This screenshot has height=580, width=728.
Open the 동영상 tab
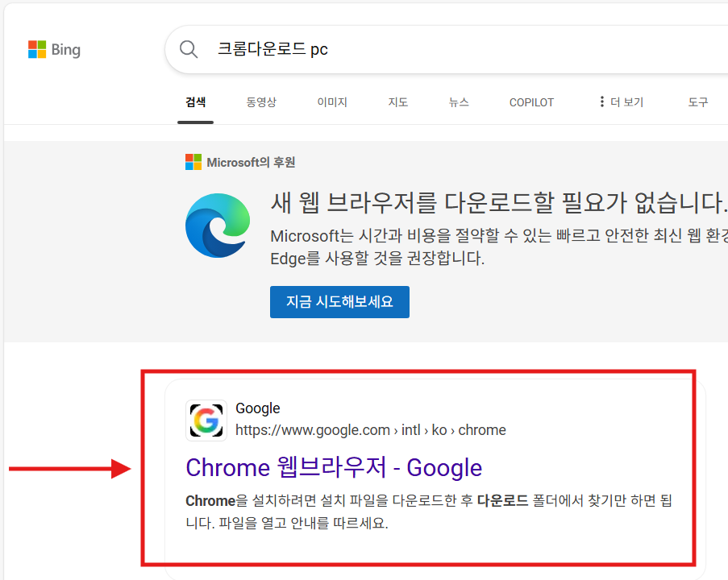pyautogui.click(x=260, y=102)
